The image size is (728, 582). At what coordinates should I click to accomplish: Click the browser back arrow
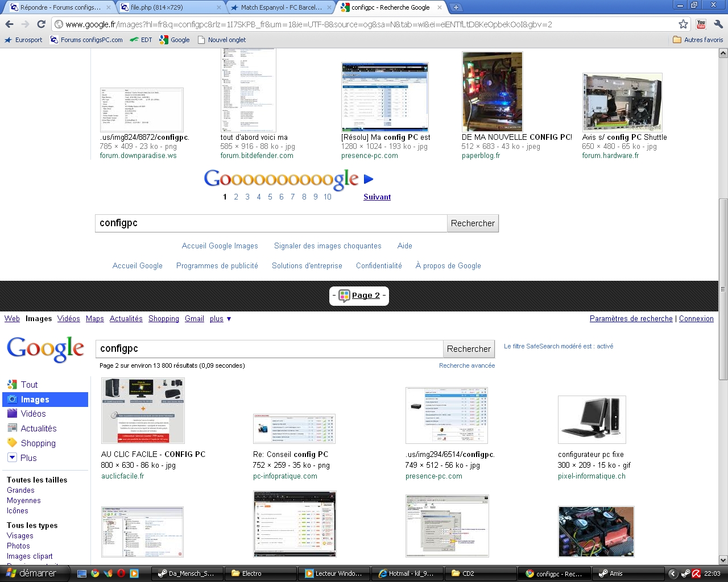click(x=9, y=24)
